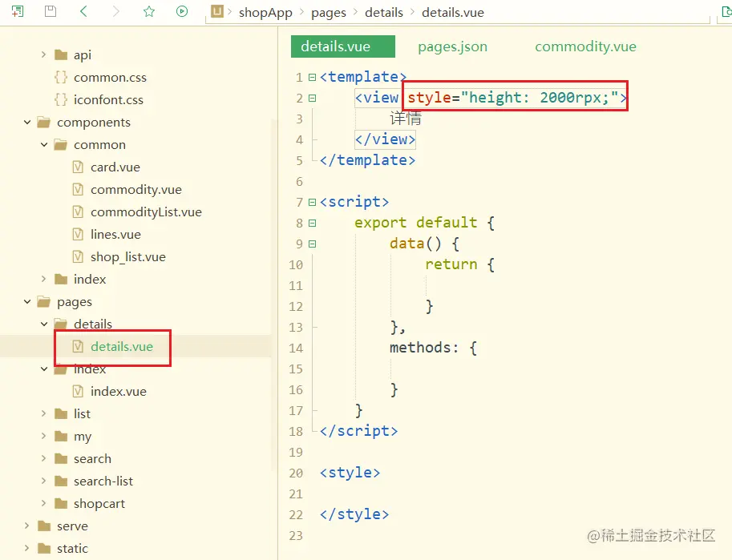Image resolution: width=732 pixels, height=560 pixels.
Task: Fold the view block at line 2
Action: click(x=313, y=98)
